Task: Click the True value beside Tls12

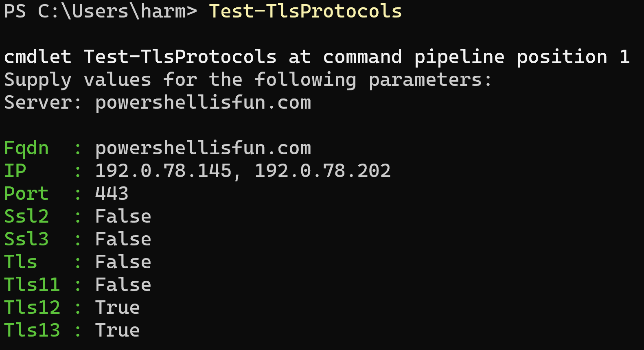Action: coord(117,308)
